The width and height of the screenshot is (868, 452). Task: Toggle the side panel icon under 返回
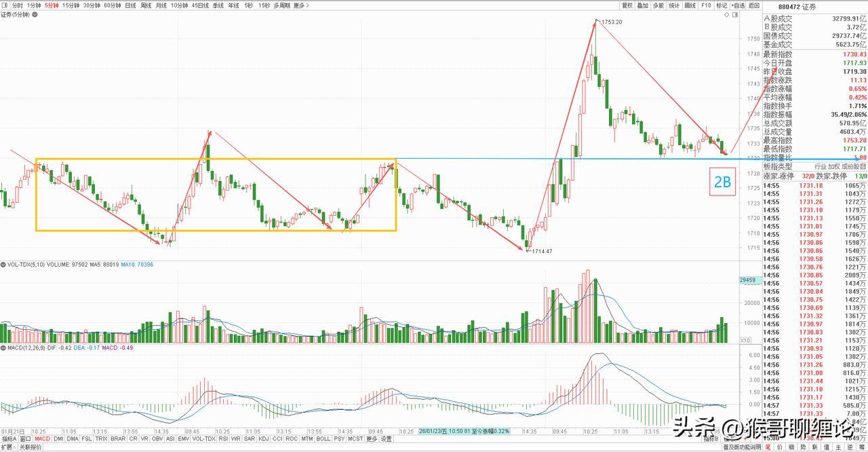(735, 14)
